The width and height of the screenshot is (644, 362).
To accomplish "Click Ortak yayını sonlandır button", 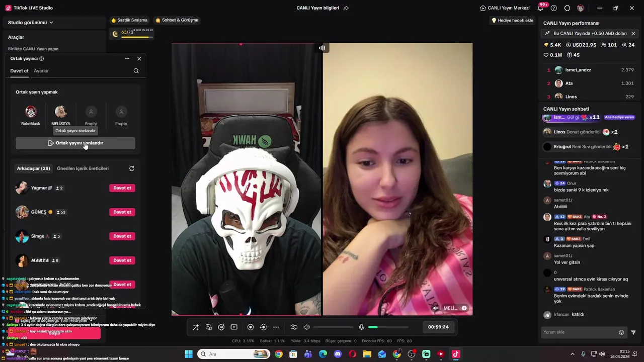I will (75, 143).
